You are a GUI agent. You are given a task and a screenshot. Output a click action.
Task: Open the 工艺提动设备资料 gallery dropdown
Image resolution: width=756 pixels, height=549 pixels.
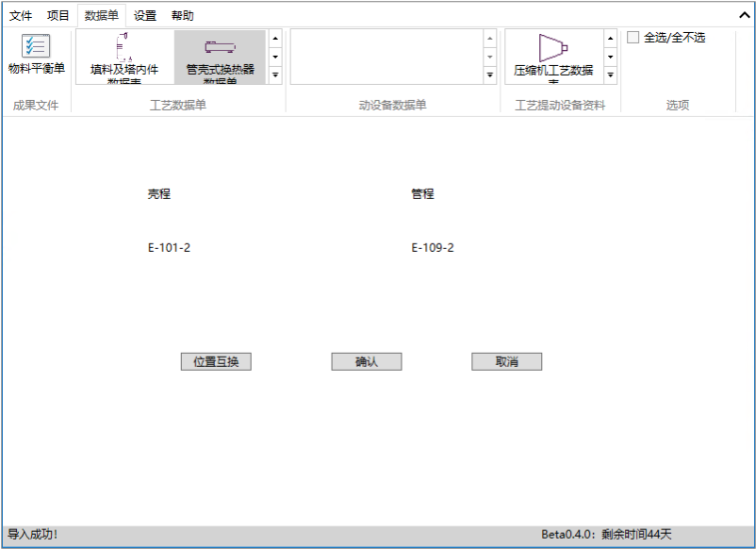pyautogui.click(x=610, y=74)
